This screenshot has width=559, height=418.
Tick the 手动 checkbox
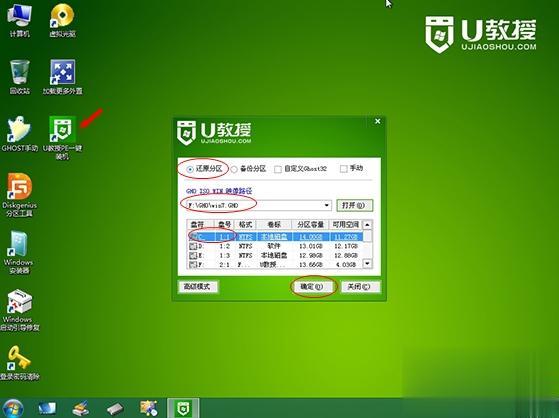pos(343,168)
